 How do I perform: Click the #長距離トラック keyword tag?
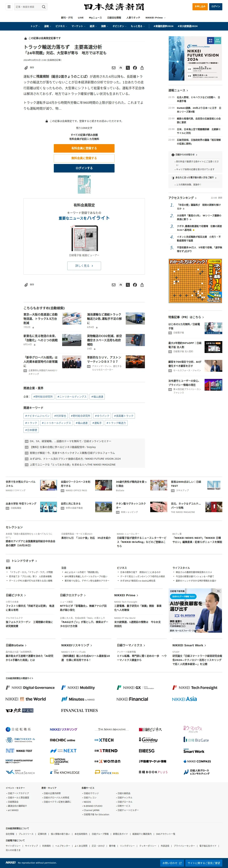[x=124, y=416]
